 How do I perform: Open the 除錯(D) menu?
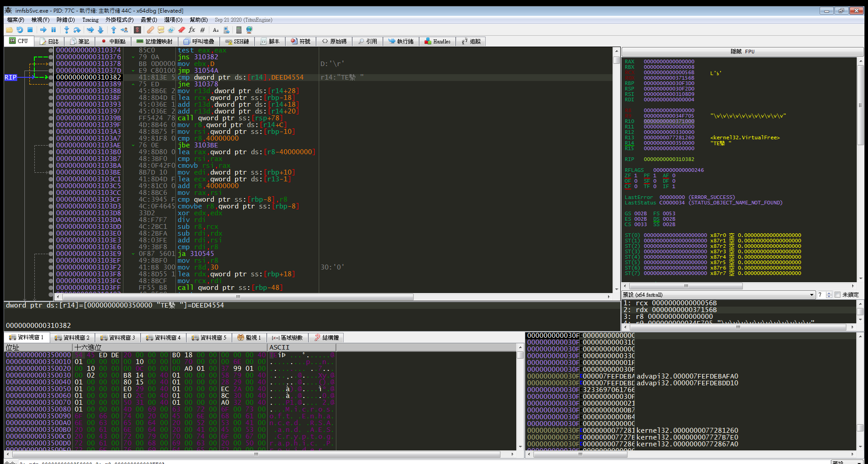pyautogui.click(x=66, y=20)
